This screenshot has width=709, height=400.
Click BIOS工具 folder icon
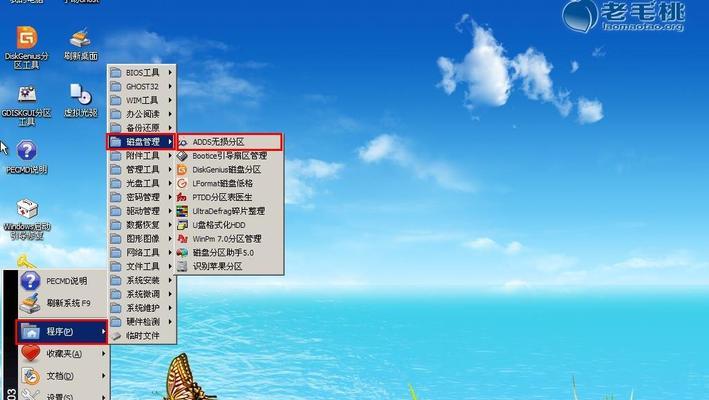pyautogui.click(x=116, y=72)
